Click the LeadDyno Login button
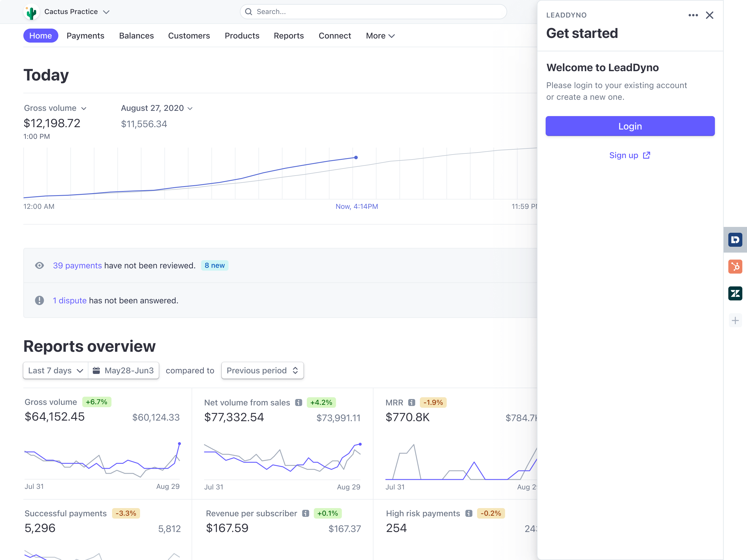The width and height of the screenshot is (747, 560). coord(630,126)
